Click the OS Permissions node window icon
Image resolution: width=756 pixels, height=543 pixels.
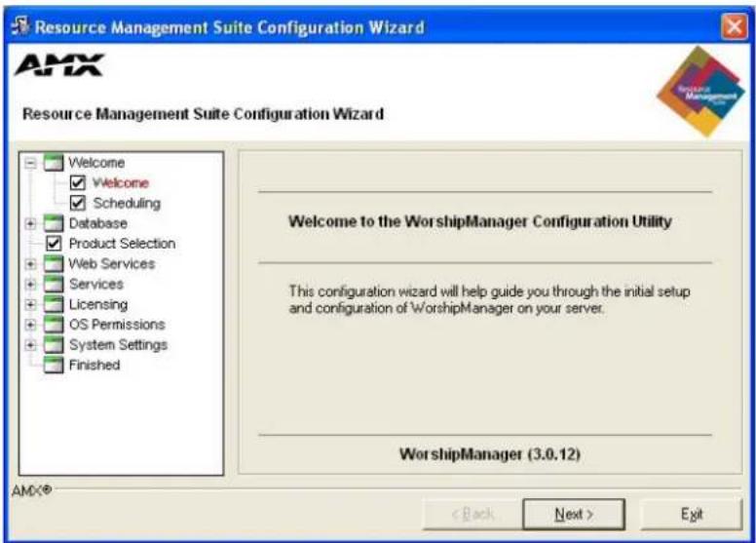[x=53, y=325]
